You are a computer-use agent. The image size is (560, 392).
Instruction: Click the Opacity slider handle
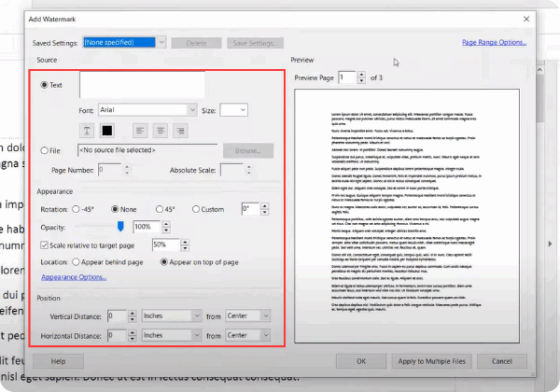pos(120,227)
